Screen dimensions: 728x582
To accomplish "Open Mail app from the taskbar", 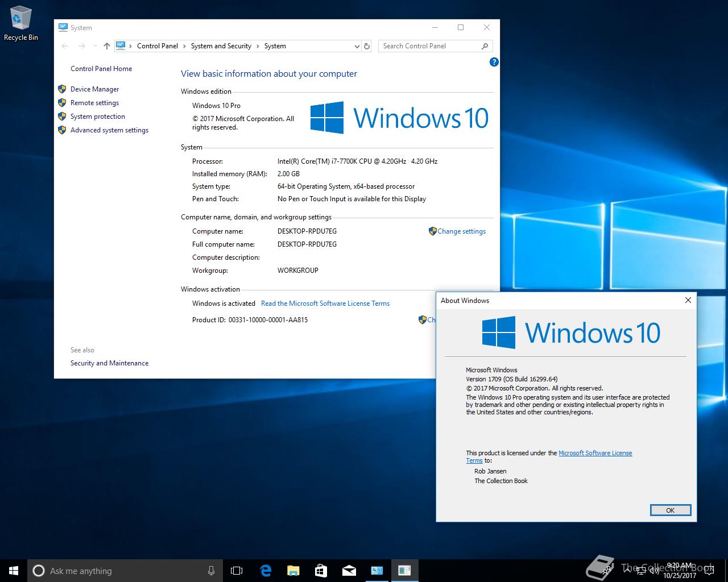I will (349, 571).
